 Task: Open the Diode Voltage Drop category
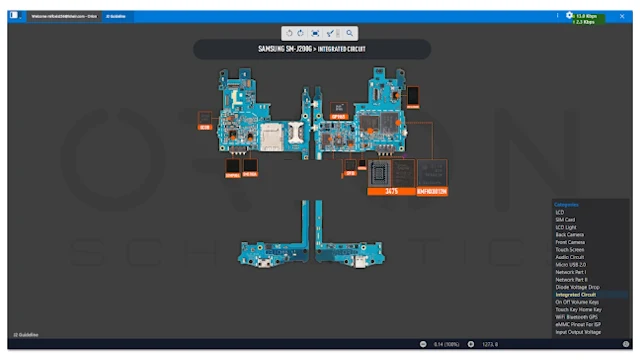pyautogui.click(x=577, y=287)
